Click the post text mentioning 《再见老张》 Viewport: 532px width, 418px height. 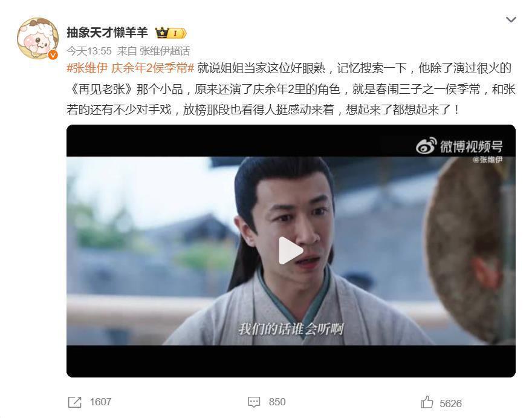point(100,90)
